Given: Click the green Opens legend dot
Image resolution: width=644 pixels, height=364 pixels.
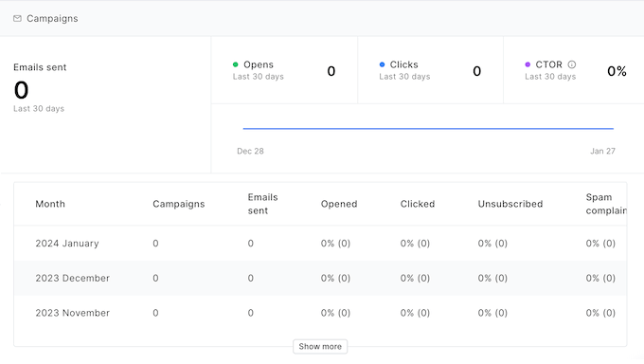Looking at the screenshot, I should pyautogui.click(x=235, y=64).
